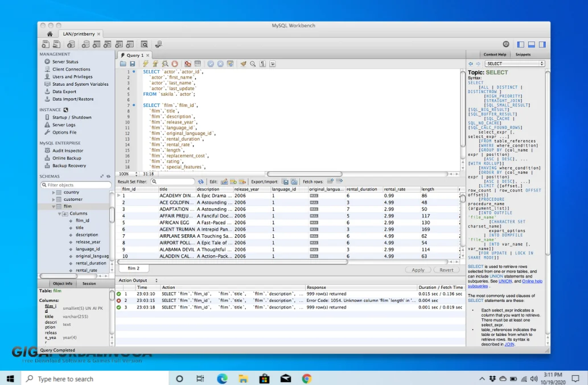Open script folder icon in query editor
The width and height of the screenshot is (588, 385).
point(123,64)
